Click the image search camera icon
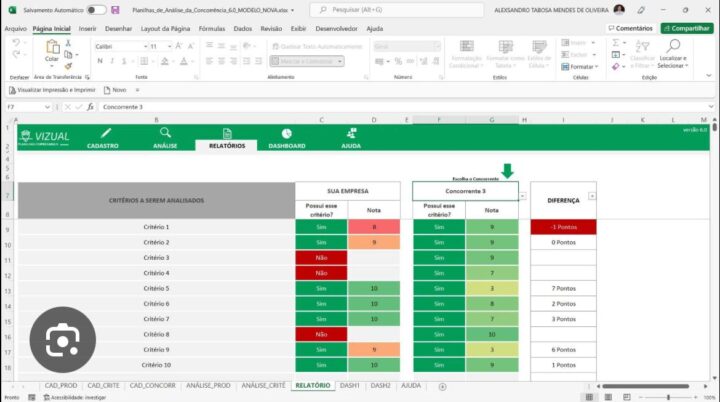This screenshot has width=720, height=402. tap(61, 342)
